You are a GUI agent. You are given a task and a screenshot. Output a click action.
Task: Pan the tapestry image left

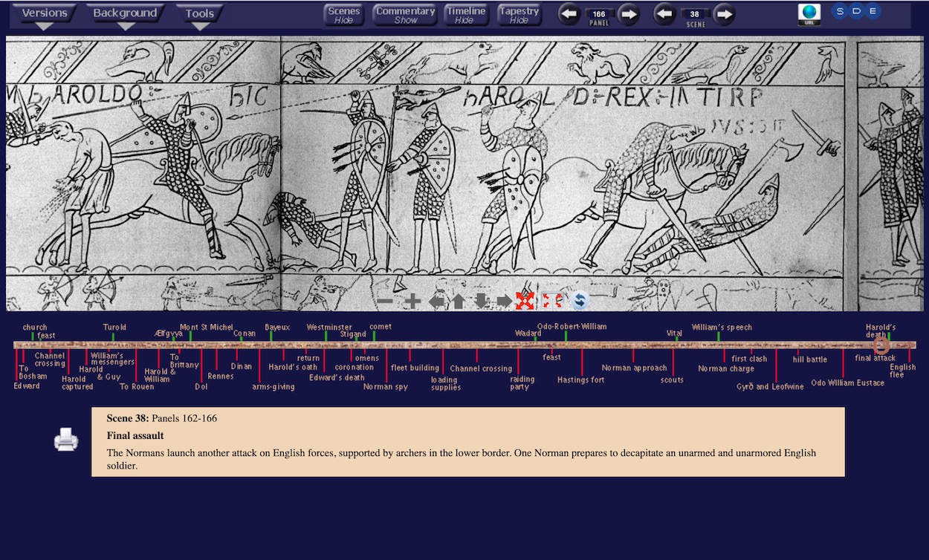[437, 301]
